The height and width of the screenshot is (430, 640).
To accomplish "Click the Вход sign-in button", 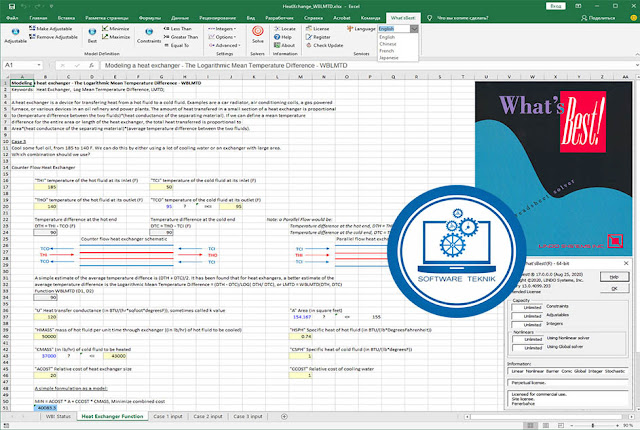I will tap(556, 6).
